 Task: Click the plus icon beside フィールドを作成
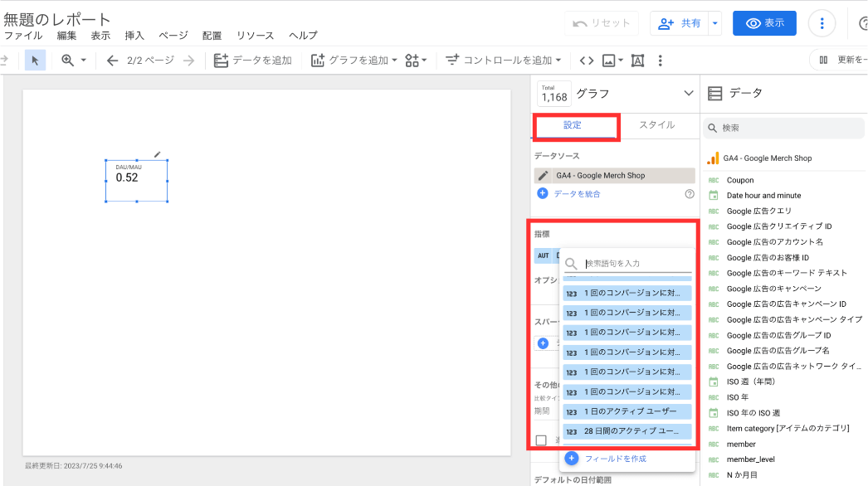572,459
